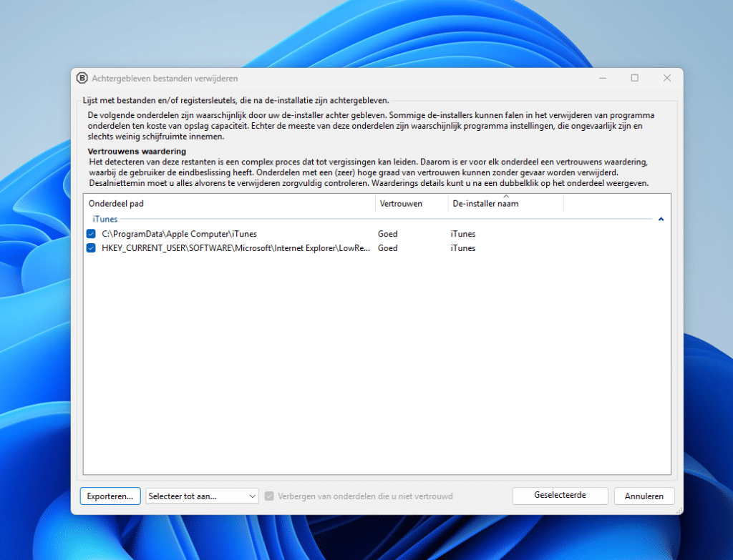733x560 pixels.
Task: Select the 'C:\ProgramData\Apple Computer\iTunes' path text
Action: coord(180,234)
